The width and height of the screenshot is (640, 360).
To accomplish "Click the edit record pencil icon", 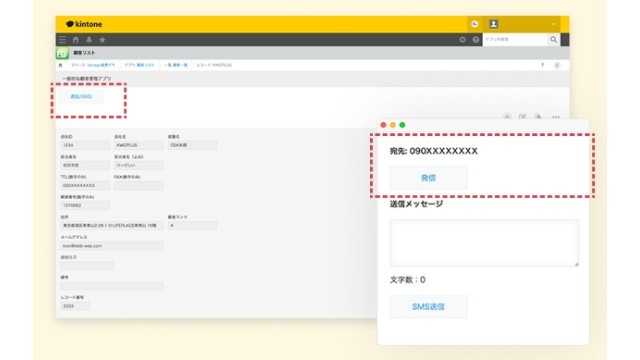I will coord(522,117).
